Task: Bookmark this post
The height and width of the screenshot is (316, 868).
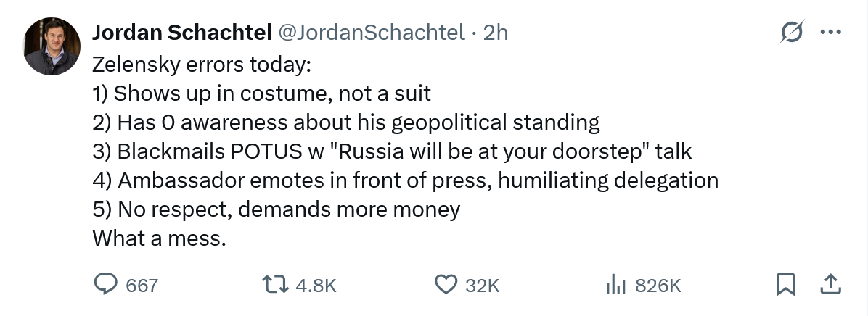Action: (785, 285)
